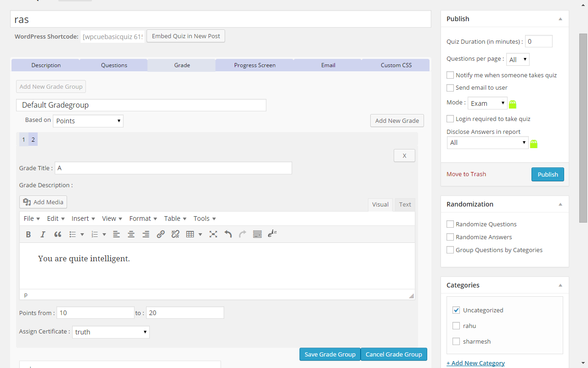
Task: Collapse the Randomization panel
Action: tap(560, 204)
